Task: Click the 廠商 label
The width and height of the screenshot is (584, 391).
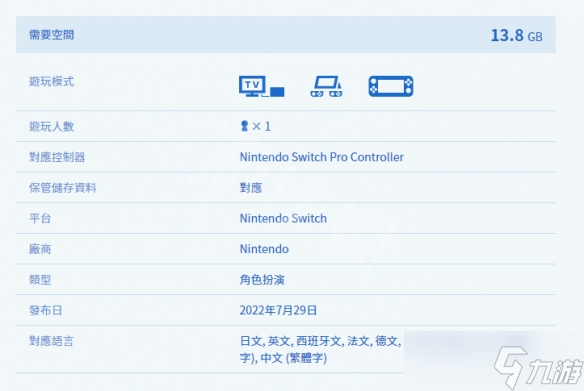Action: [40, 249]
